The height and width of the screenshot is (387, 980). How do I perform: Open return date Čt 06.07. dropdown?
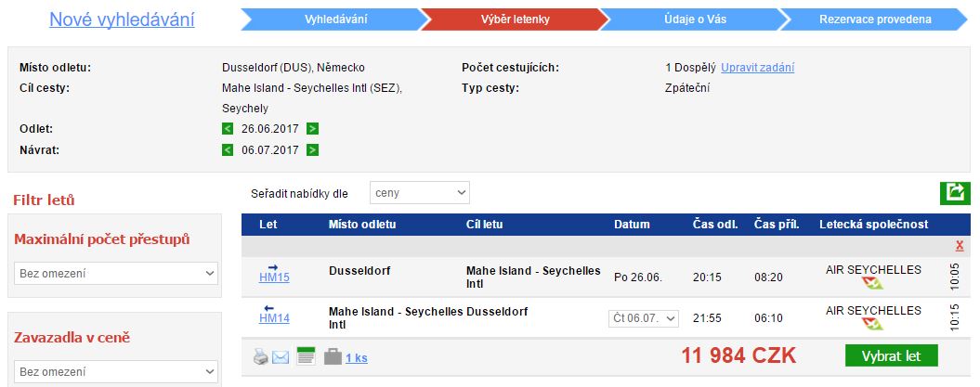[x=644, y=318]
